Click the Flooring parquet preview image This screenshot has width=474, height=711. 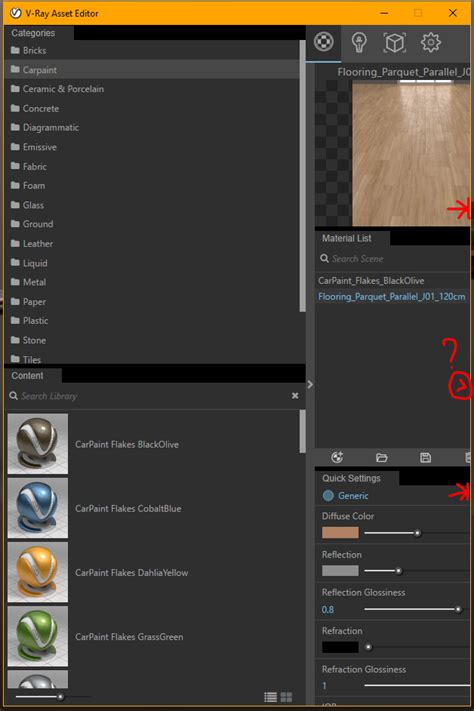point(411,153)
